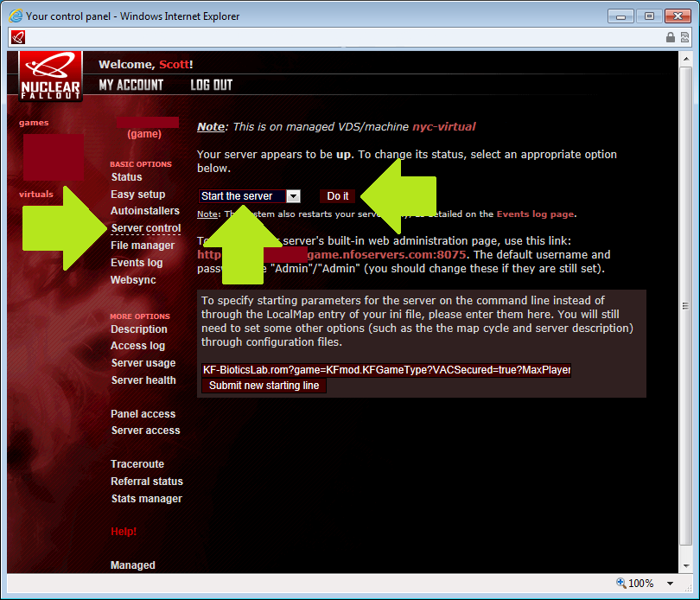Open the Events log page link

click(535, 214)
